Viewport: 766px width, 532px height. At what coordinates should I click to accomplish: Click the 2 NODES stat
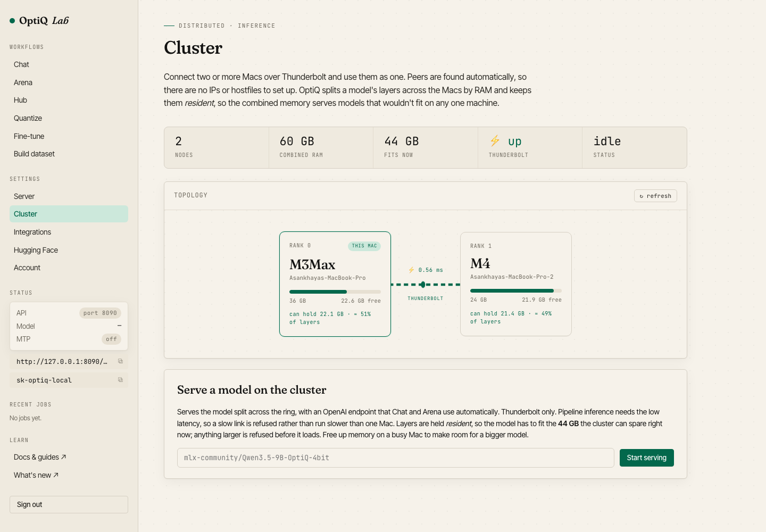(217, 147)
